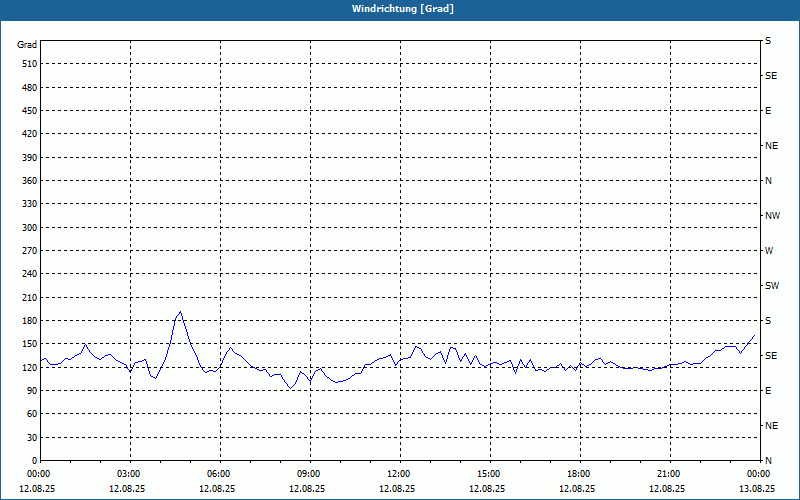Click the 21:00 time axis label
The height and width of the screenshot is (500, 800).
click(x=670, y=474)
